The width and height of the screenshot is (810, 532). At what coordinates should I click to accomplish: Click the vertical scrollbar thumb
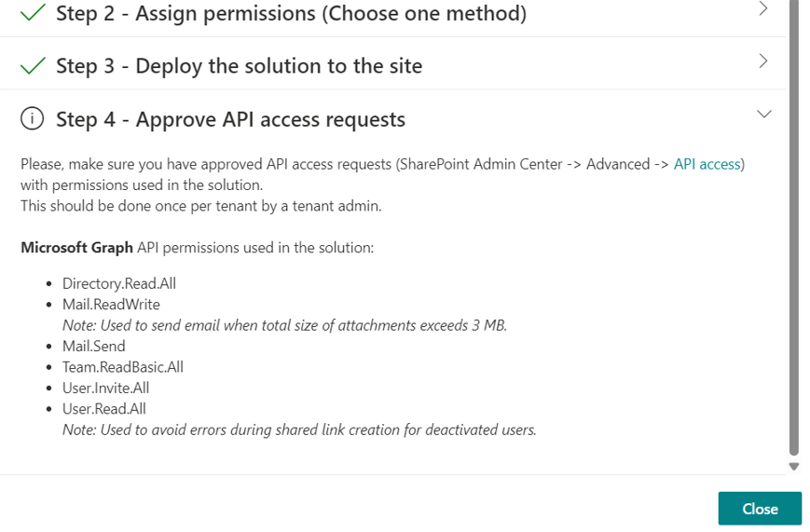[x=794, y=227]
